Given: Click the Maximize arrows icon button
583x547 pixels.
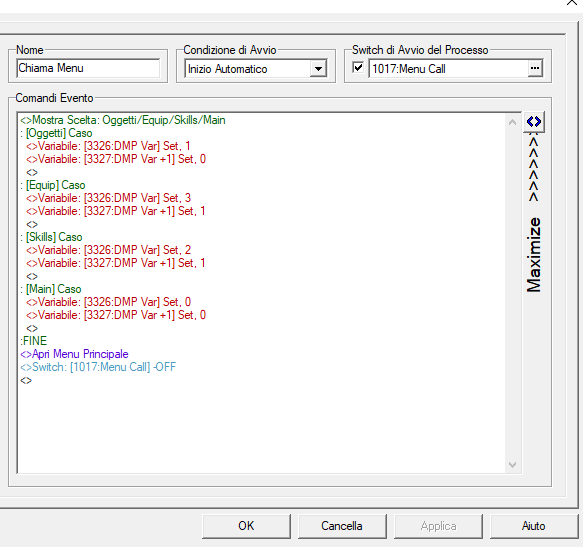Looking at the screenshot, I should tap(534, 122).
